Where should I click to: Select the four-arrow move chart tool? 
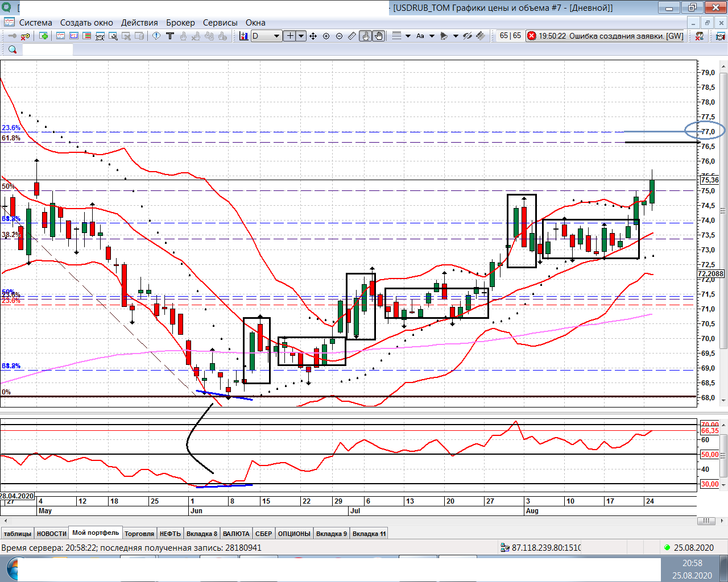pyautogui.click(x=313, y=36)
